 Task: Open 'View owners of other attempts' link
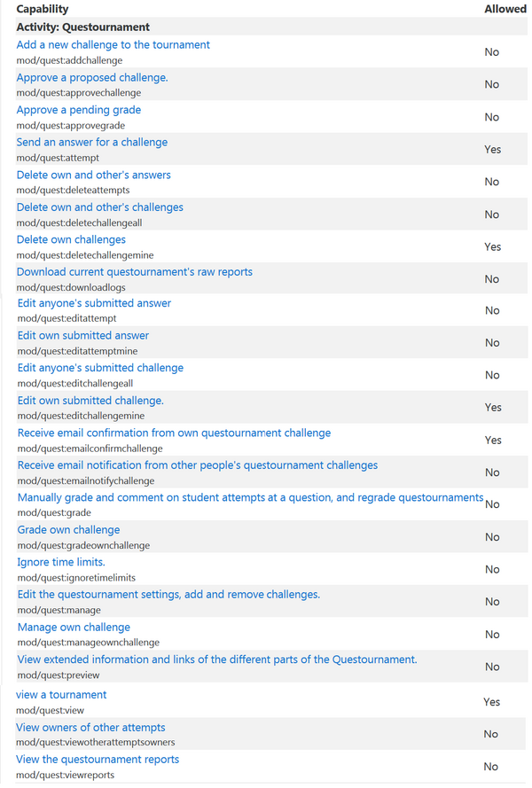pyautogui.click(x=90, y=728)
